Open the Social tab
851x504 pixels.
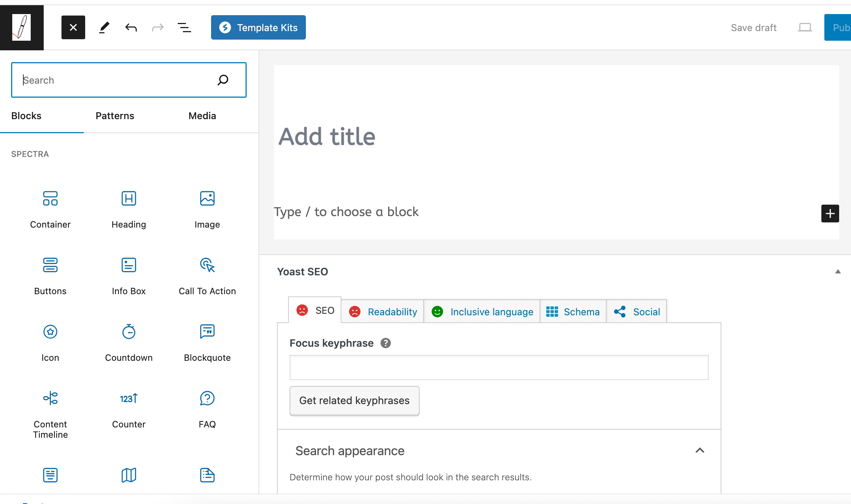(637, 312)
